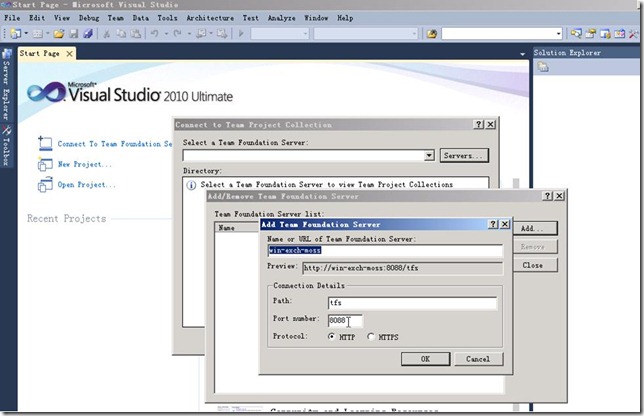Click the Add New Item toolbar icon
The width and height of the screenshot is (644, 416).
click(x=37, y=34)
